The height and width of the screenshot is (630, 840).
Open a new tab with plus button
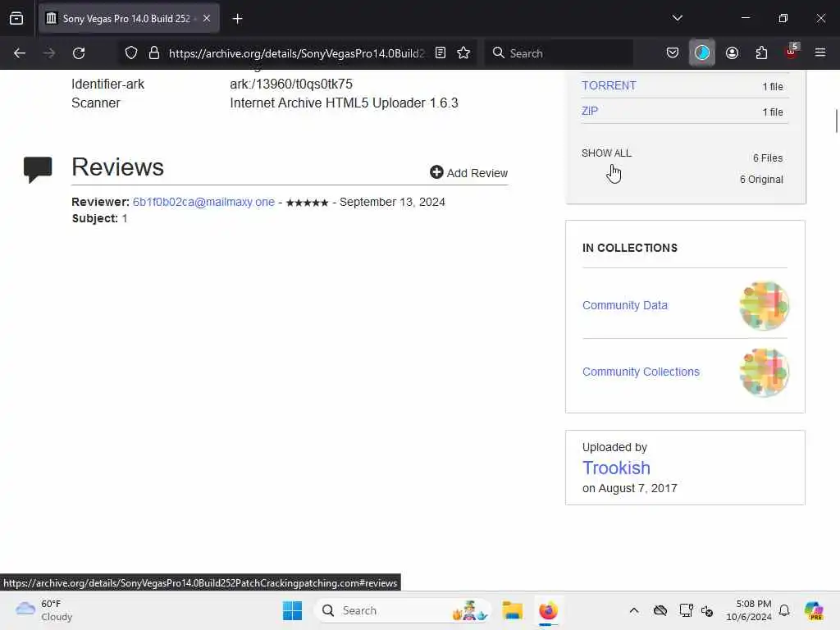pyautogui.click(x=237, y=19)
